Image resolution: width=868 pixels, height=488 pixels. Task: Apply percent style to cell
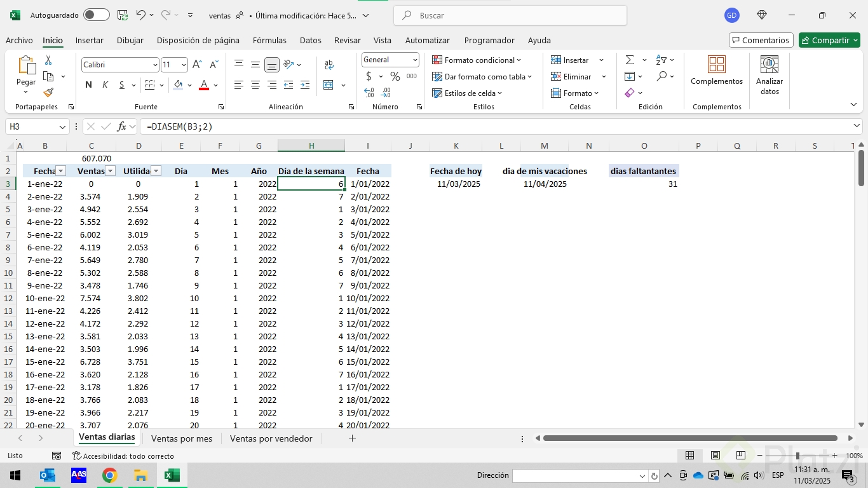pyautogui.click(x=395, y=76)
